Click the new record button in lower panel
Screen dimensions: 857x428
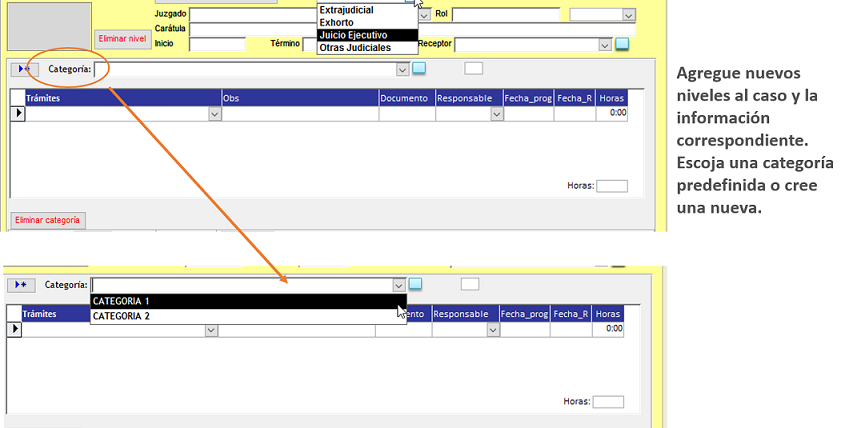[20, 285]
